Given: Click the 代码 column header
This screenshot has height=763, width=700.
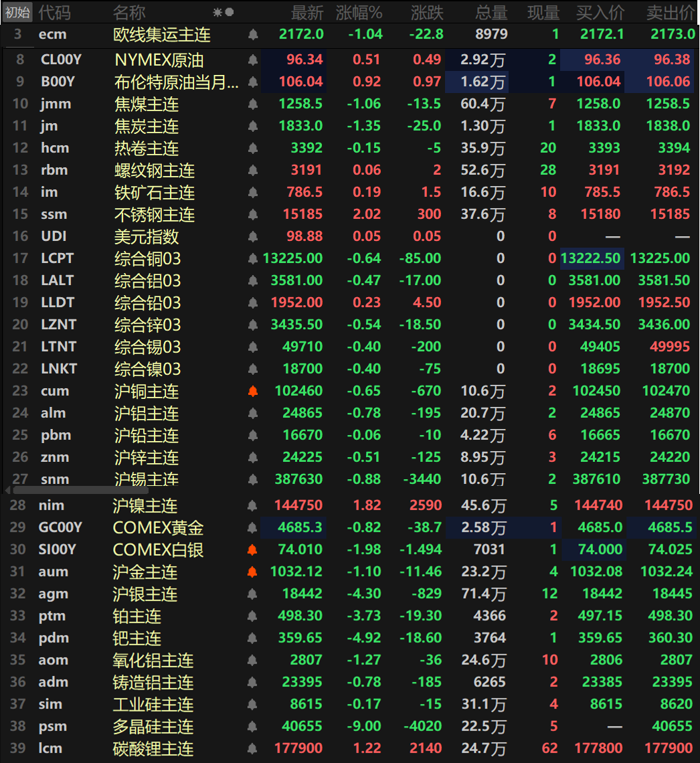Looking at the screenshot, I should coord(54,12).
